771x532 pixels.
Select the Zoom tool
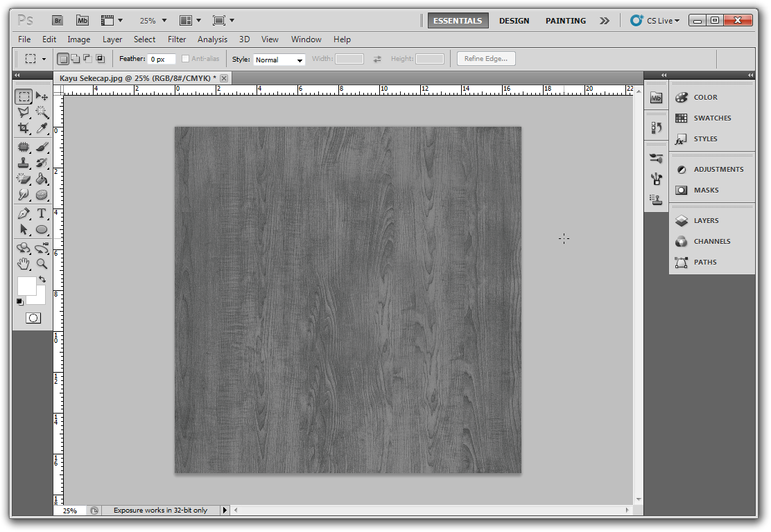coord(42,264)
